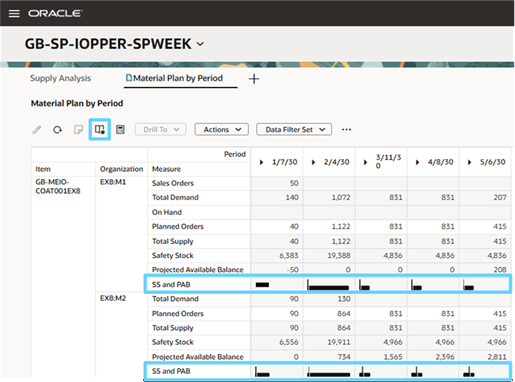The width and height of the screenshot is (515, 382).
Task: Click the Organization column header
Action: [x=121, y=169]
